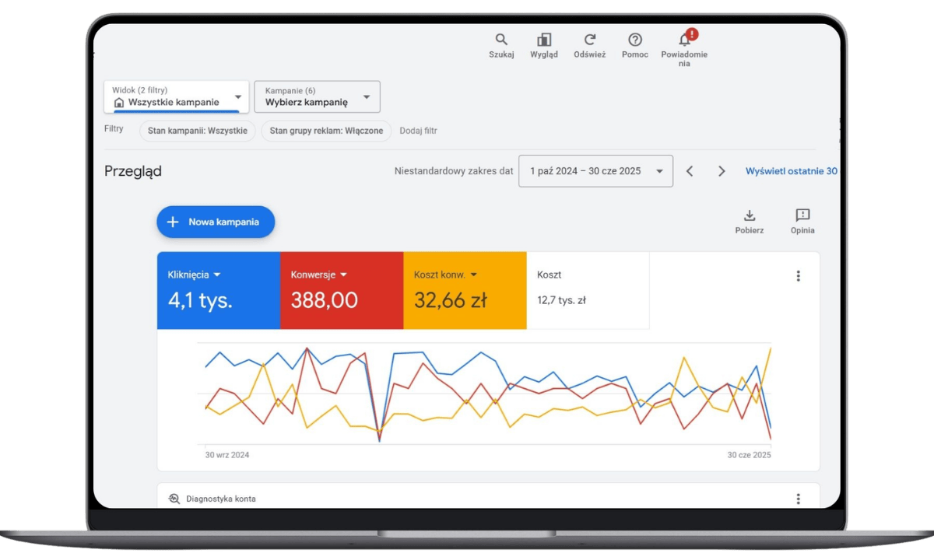
Task: Open the overview card three-dot menu
Action: click(x=798, y=276)
